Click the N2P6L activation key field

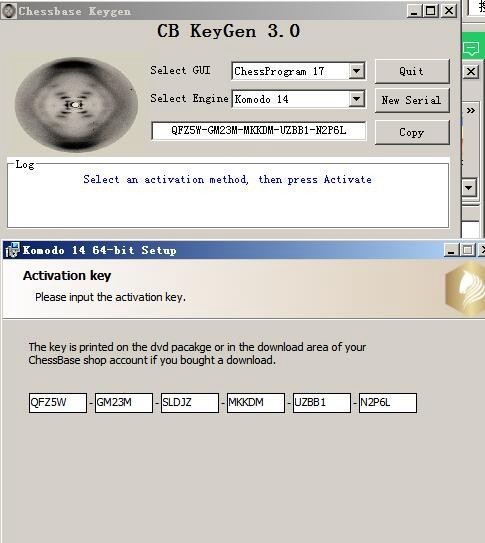pyautogui.click(x=388, y=403)
